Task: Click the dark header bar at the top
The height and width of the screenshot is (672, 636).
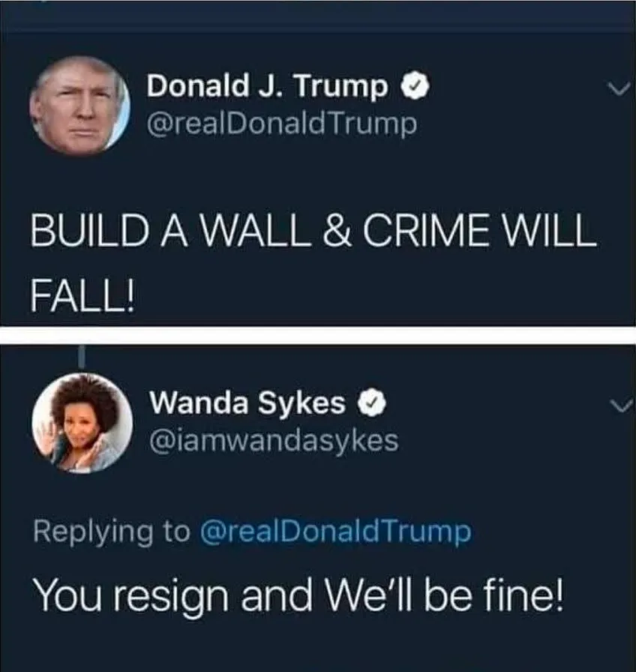Action: (318, 16)
